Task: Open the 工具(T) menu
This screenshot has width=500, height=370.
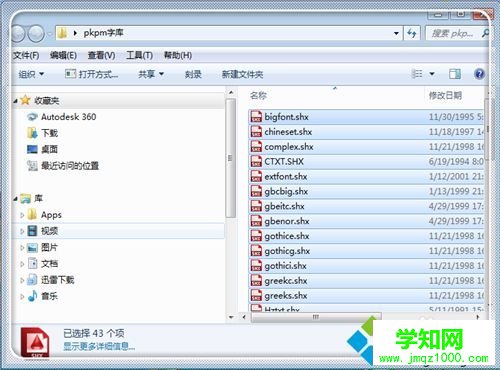Action: click(139, 55)
